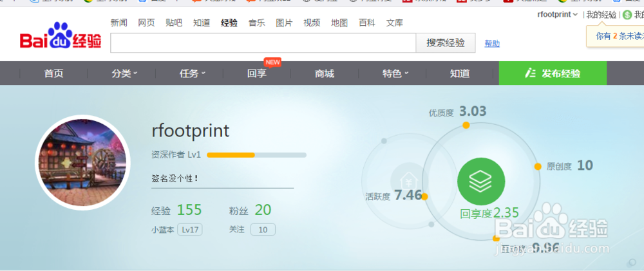Click the 签名没个性！ signature field
This screenshot has width=644, height=271.
[x=222, y=179]
